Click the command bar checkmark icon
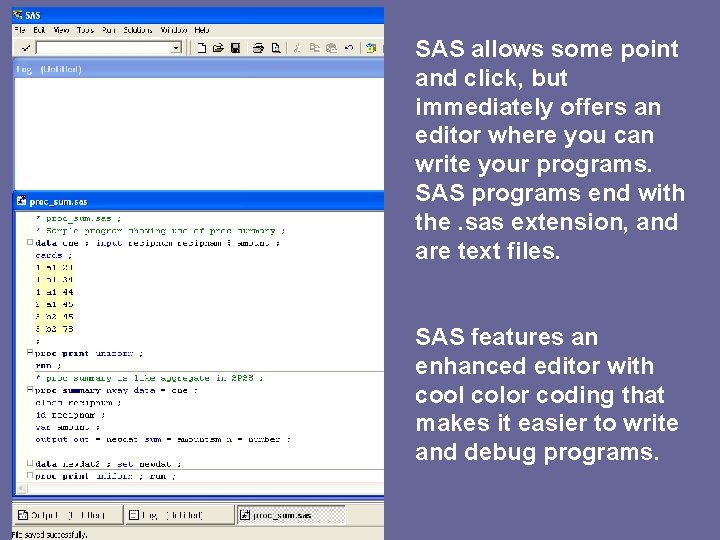This screenshot has width=720, height=540. (x=26, y=48)
